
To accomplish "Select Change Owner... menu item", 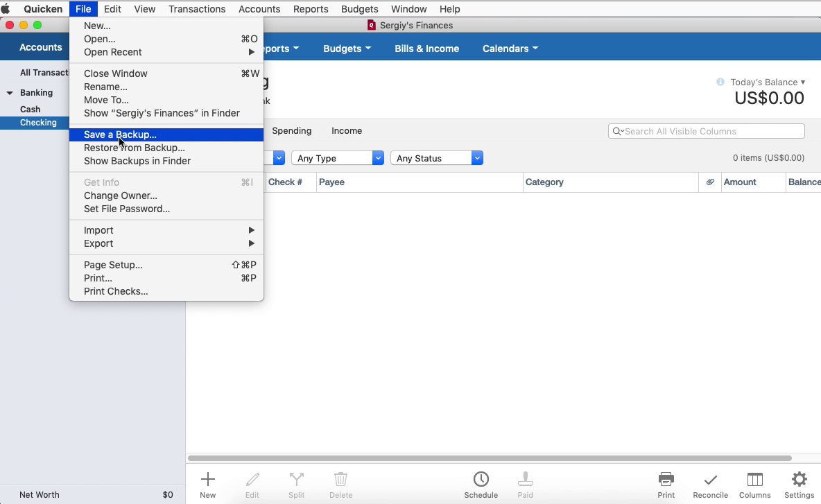I will point(166,195).
